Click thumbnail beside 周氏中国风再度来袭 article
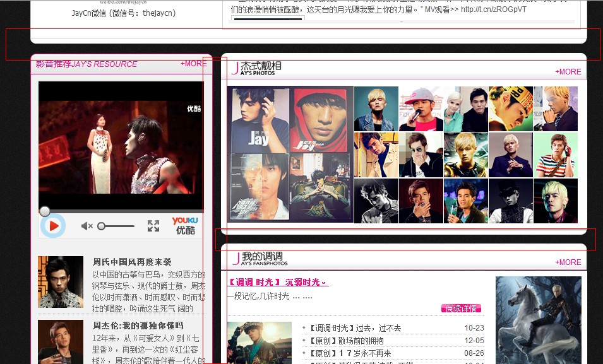Screen dimensions: 603x364 pos(61,282)
